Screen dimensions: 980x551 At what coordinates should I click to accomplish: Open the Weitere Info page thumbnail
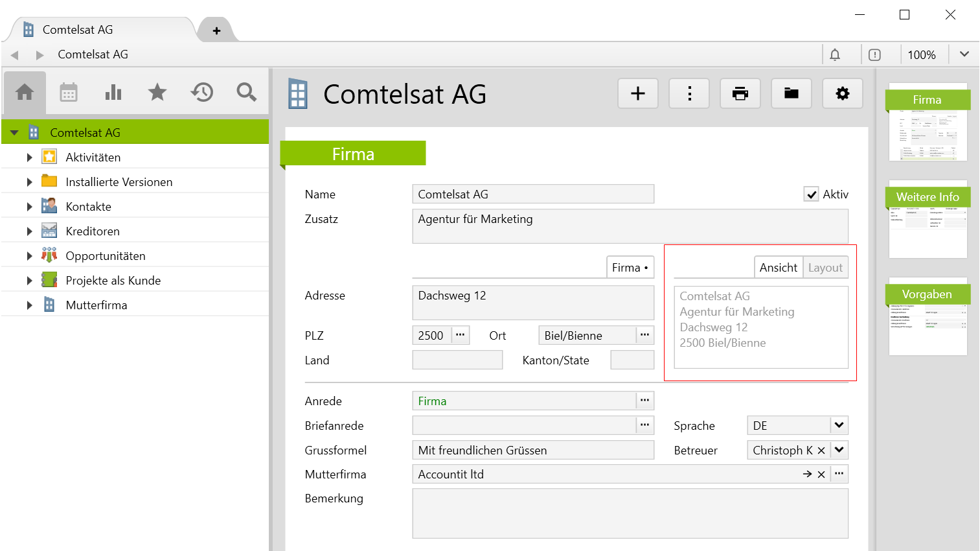tap(928, 219)
